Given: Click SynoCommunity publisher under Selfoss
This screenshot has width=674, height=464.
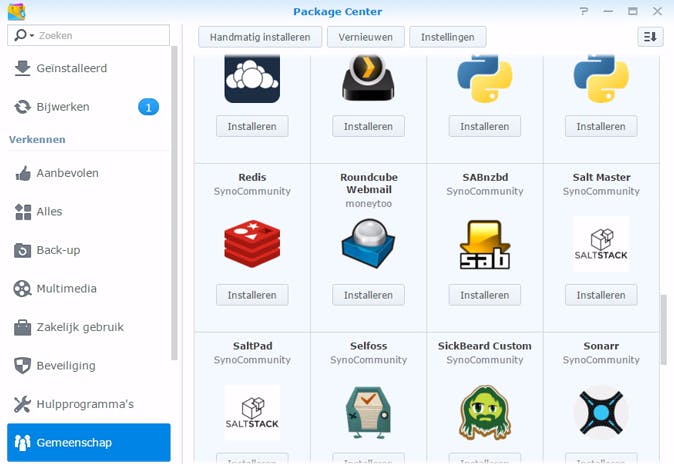Looking at the screenshot, I should 368,360.
